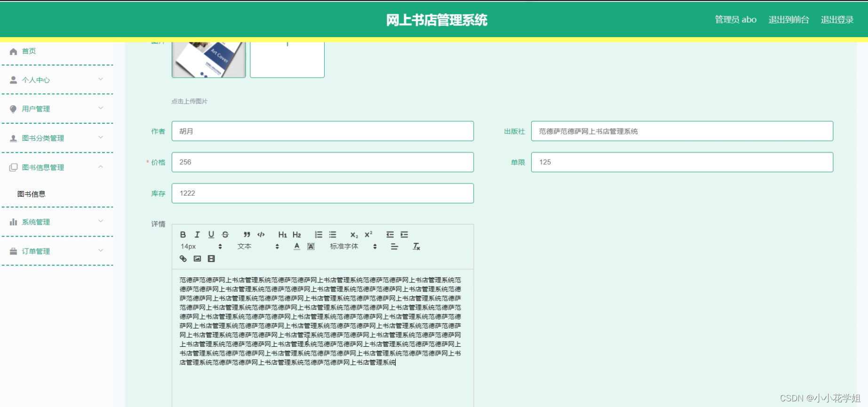
Task: Click the 作者 input field
Action: coord(323,131)
